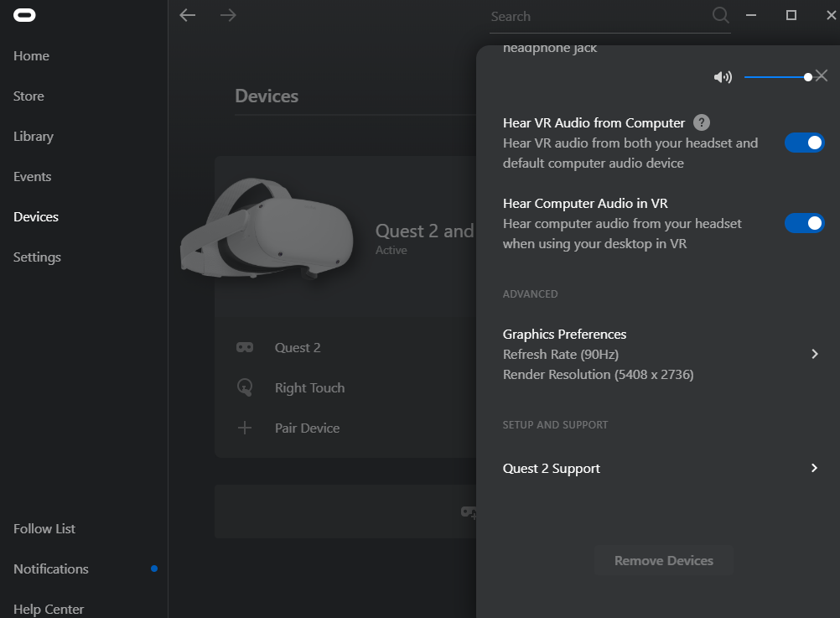
Task: Go back with the left arrow
Action: tap(188, 15)
